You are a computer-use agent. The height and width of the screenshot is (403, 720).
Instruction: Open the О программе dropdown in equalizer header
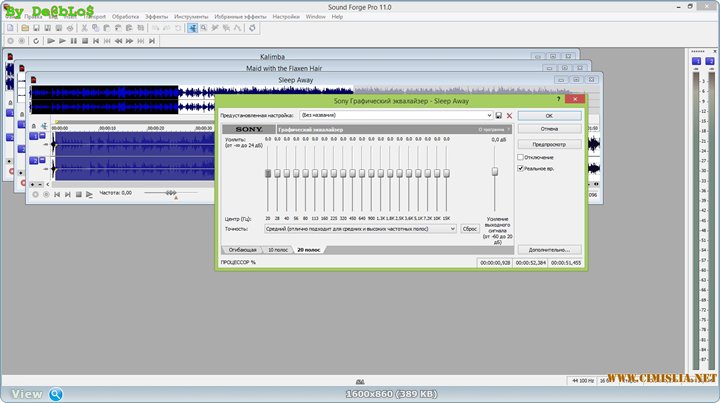(x=493, y=130)
